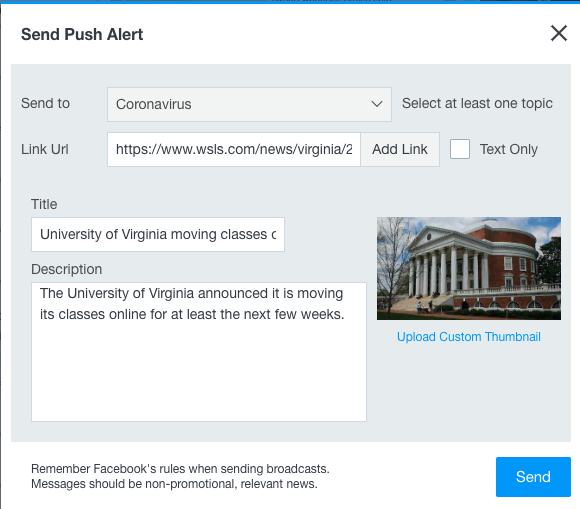
Task: Enable the Text Only checkbox
Action: (x=460, y=149)
